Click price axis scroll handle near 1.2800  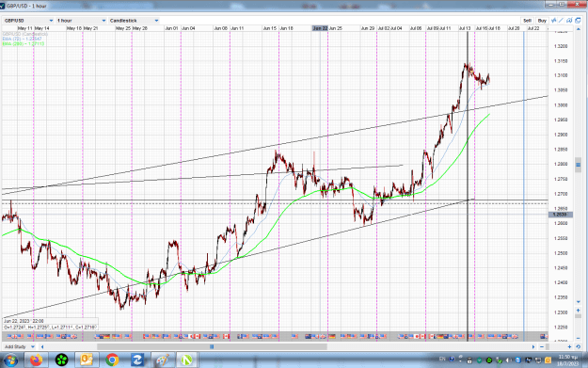578,165
